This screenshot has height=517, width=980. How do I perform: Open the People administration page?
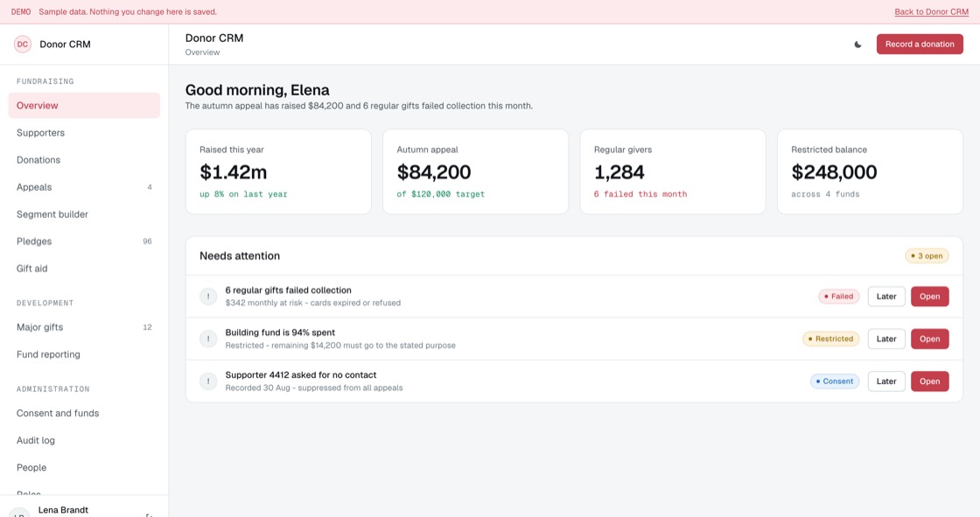pos(84,468)
